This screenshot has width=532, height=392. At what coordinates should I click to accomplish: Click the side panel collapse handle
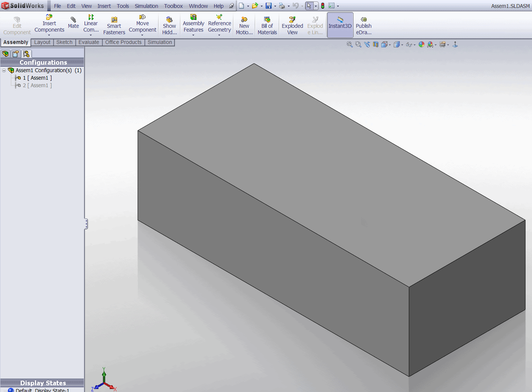tap(86, 224)
